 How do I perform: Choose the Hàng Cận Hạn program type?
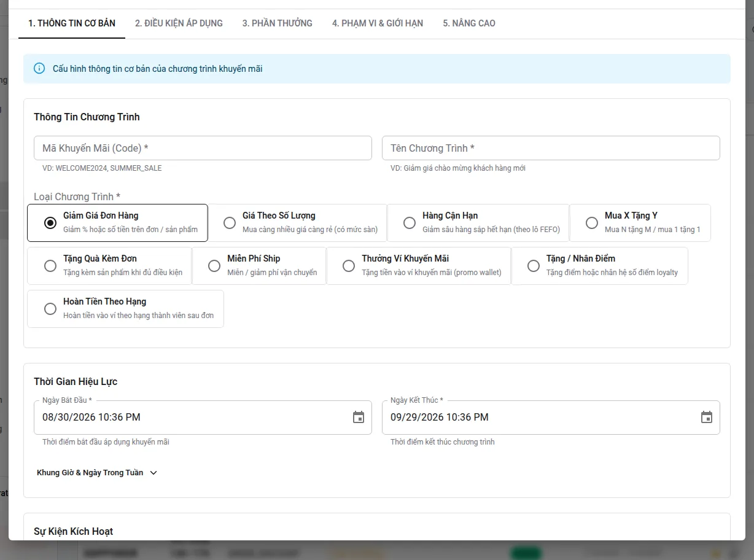tap(478, 223)
